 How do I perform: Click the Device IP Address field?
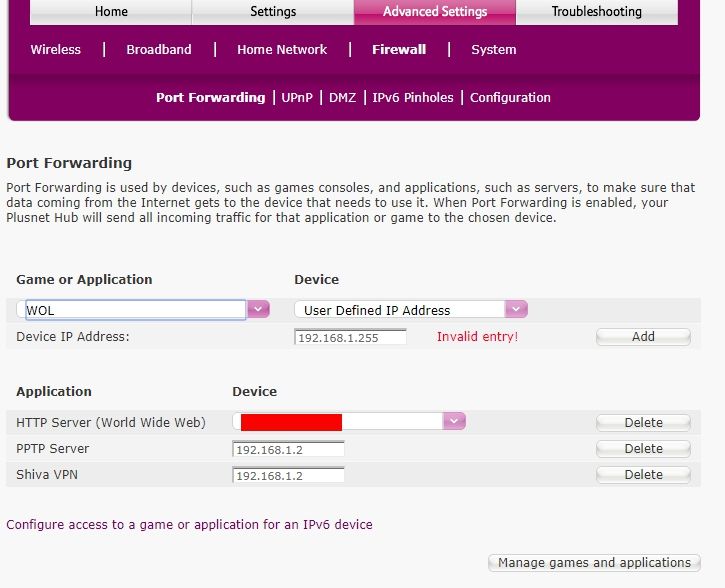[350, 337]
